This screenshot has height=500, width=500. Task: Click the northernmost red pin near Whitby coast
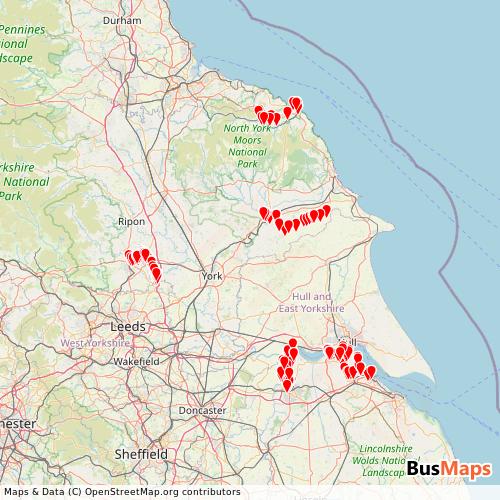pyautogui.click(x=295, y=103)
